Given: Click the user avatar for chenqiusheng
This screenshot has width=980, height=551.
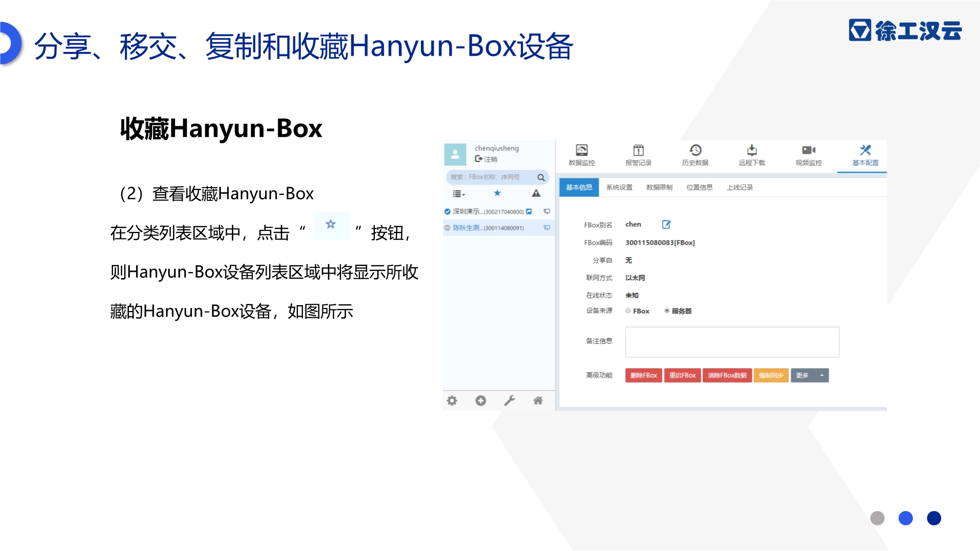Looking at the screenshot, I should pos(455,154).
